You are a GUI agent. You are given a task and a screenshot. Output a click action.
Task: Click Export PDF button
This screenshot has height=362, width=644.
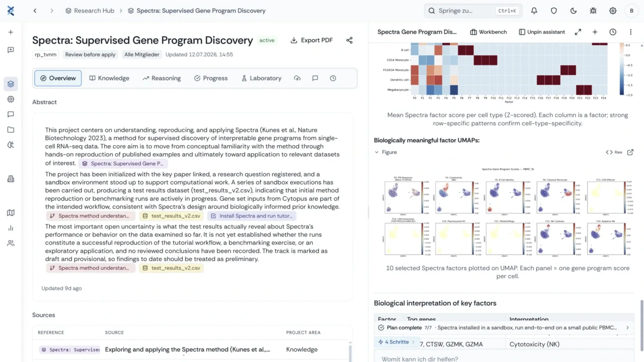312,40
